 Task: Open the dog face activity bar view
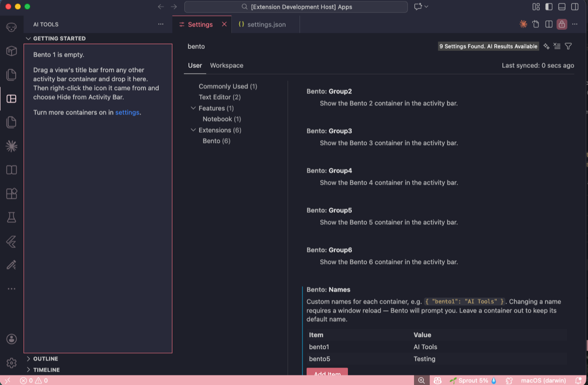tap(11, 27)
